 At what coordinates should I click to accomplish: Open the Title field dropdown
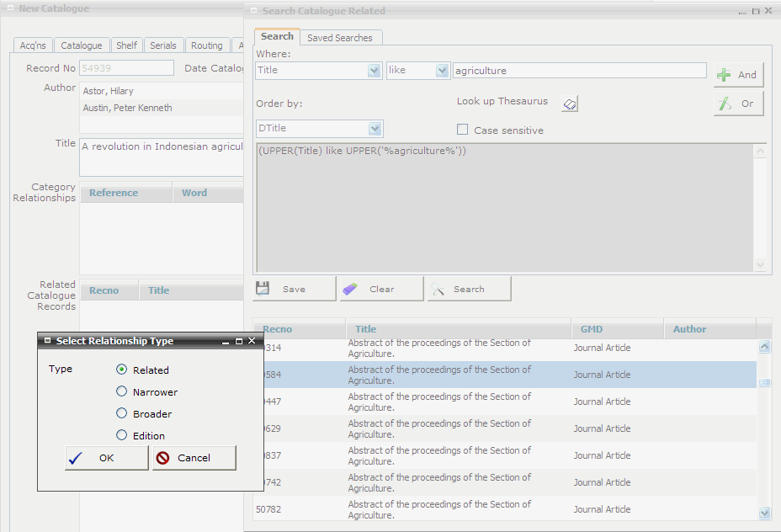375,71
